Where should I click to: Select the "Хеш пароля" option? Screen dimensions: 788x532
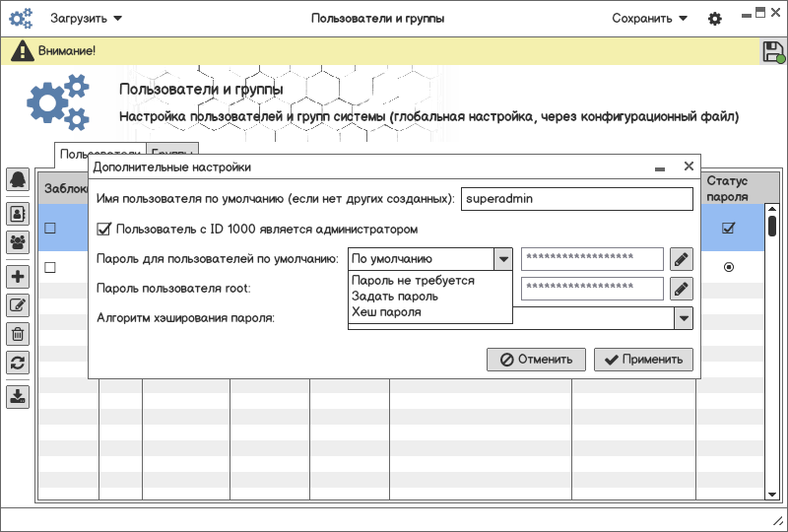pos(386,312)
